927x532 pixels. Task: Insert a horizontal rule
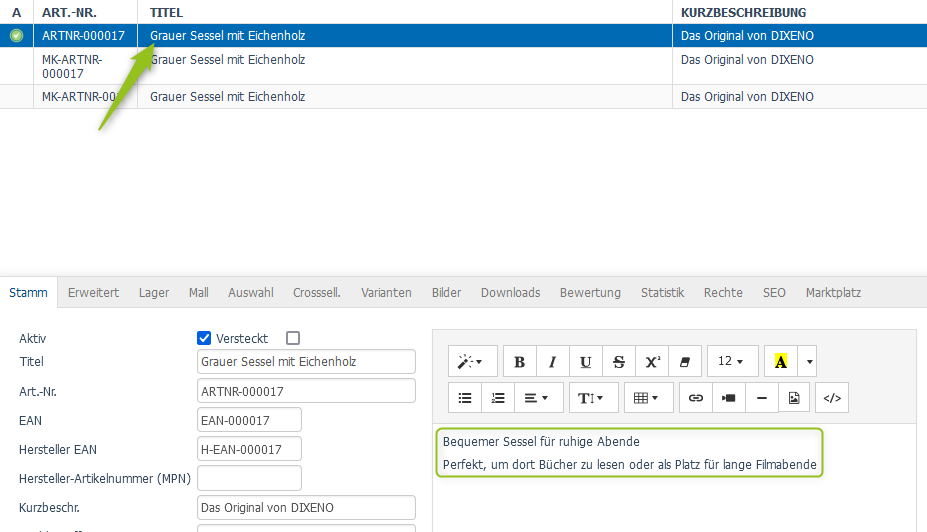tap(761, 398)
